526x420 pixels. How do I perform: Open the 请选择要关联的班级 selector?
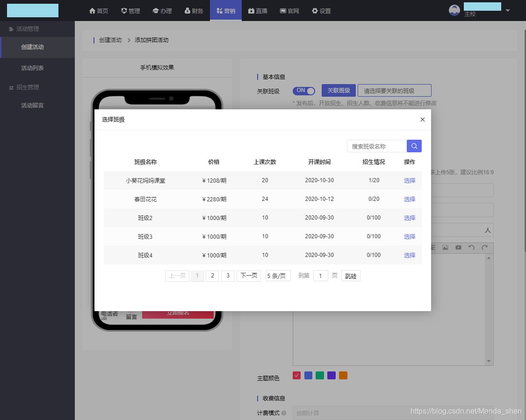pyautogui.click(x=394, y=90)
